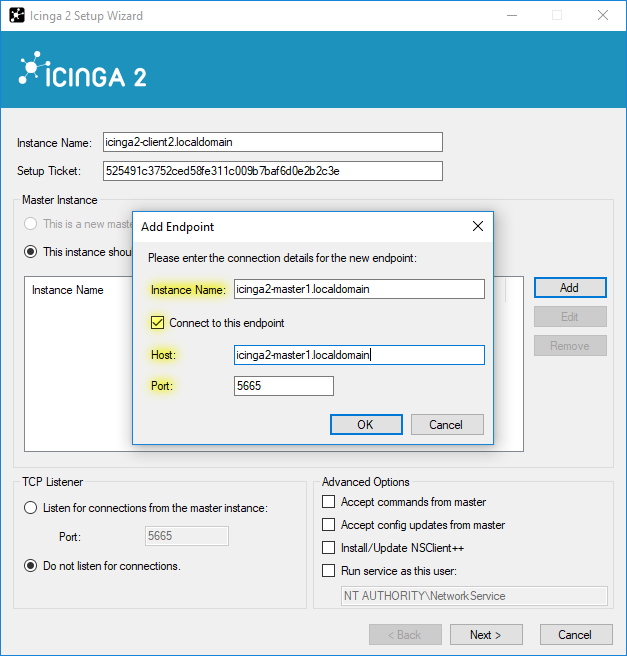Check Install/Update NSClient++ option

[x=328, y=548]
